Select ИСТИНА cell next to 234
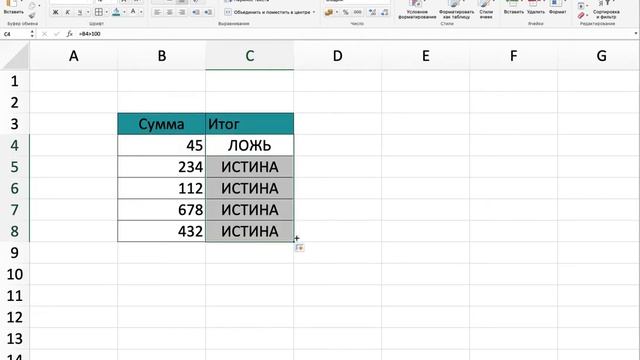 click(x=249, y=167)
